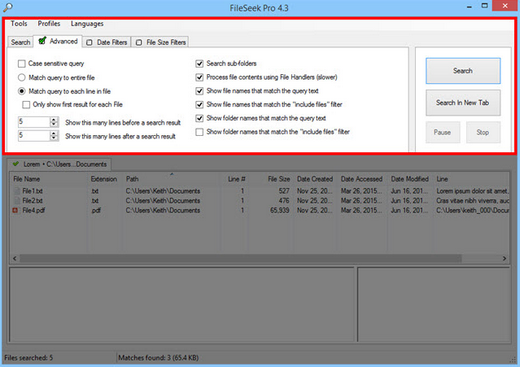Click the lines before search result field

34,122
